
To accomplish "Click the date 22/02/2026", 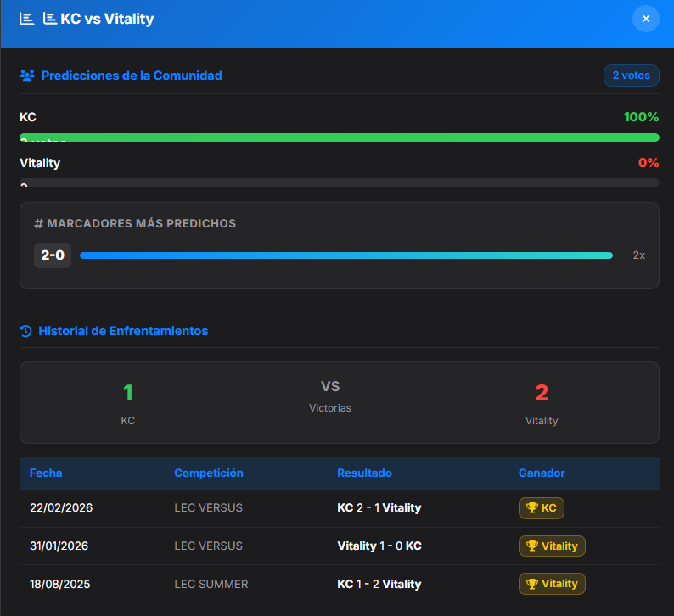I will (x=61, y=507).
